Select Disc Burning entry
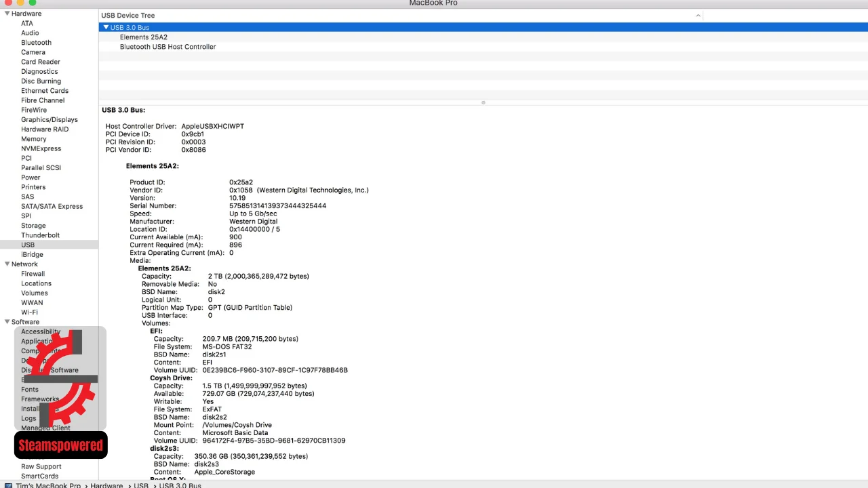Screen dimensions: 868x488 (x=41, y=81)
